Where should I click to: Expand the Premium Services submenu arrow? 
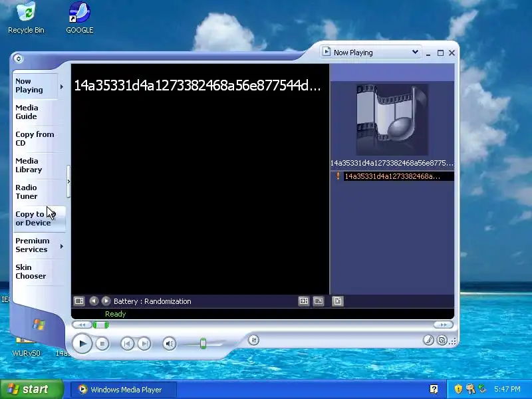[62, 246]
